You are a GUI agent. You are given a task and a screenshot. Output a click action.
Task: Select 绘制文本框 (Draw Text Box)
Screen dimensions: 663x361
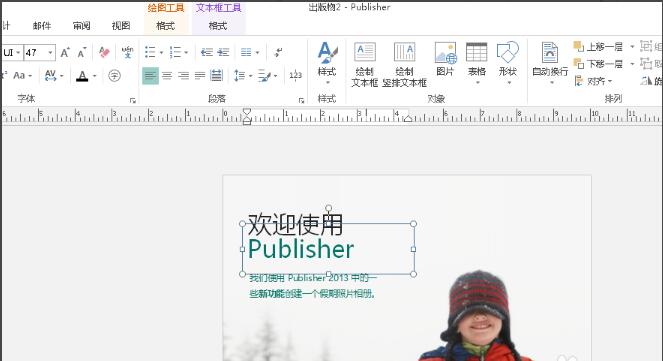[364, 64]
